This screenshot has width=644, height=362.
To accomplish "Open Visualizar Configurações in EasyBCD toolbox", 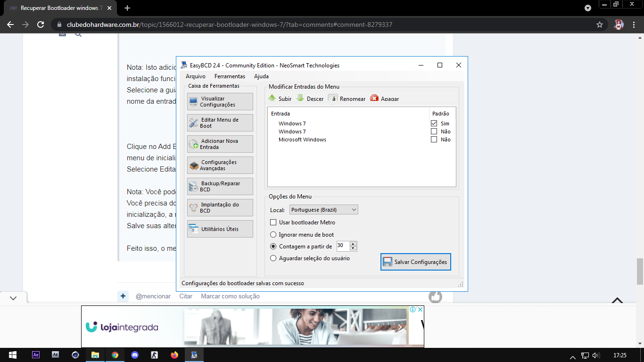I will pyautogui.click(x=220, y=102).
